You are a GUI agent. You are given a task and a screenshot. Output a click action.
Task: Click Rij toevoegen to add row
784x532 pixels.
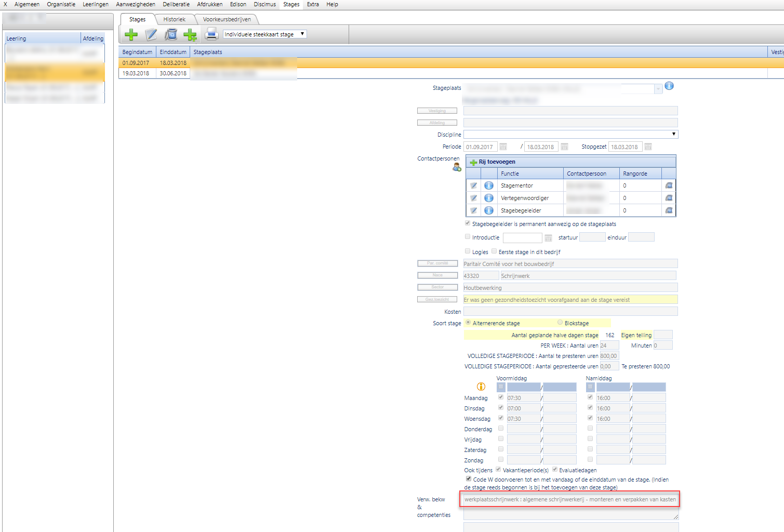click(x=497, y=162)
